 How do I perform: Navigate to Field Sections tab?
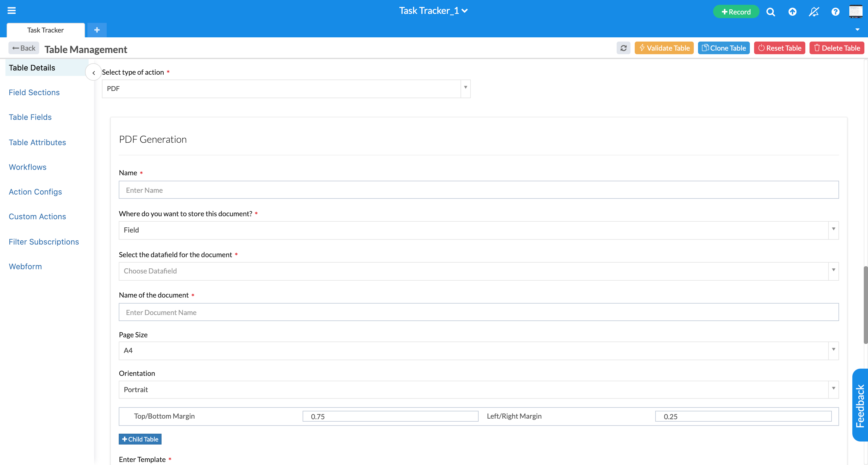pyautogui.click(x=34, y=92)
